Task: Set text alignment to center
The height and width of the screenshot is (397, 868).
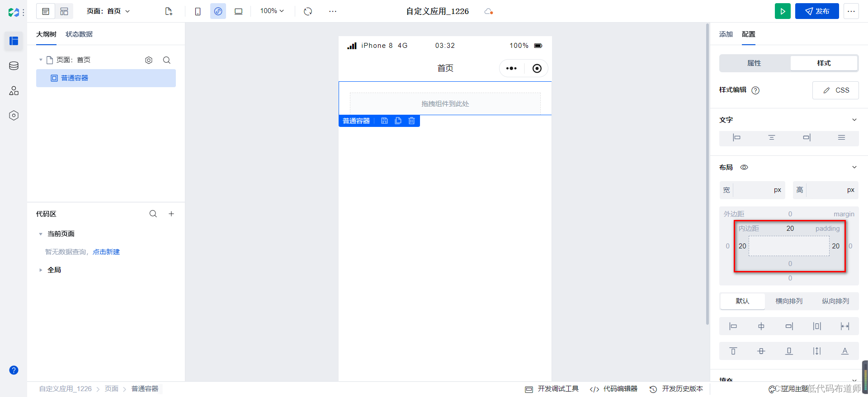Action: point(772,138)
